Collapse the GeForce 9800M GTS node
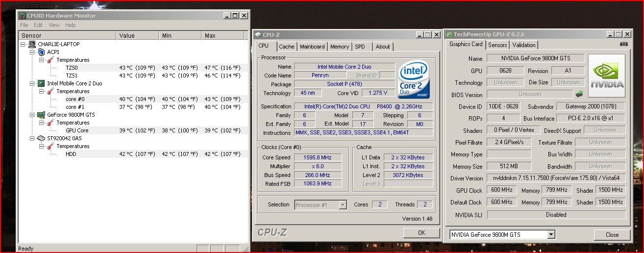644x253 pixels. 32,115
